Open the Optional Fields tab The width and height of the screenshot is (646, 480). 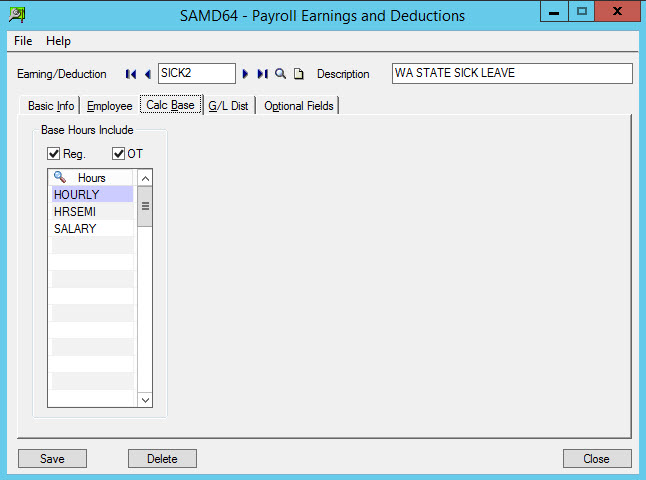coord(299,106)
